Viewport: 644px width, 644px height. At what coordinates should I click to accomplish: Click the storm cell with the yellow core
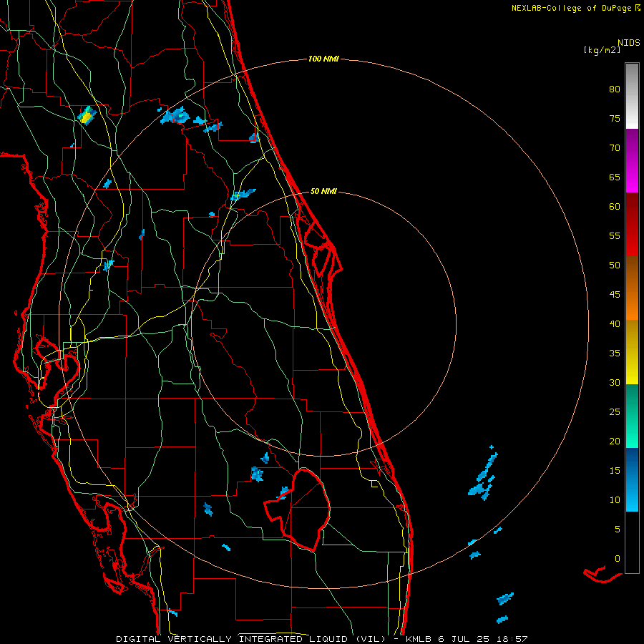[87, 116]
